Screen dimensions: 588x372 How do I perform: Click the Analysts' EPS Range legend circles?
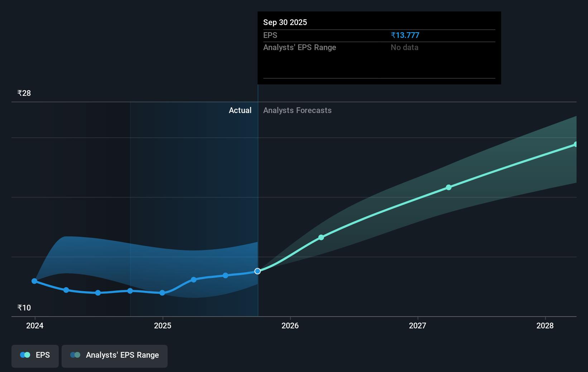[75, 355]
